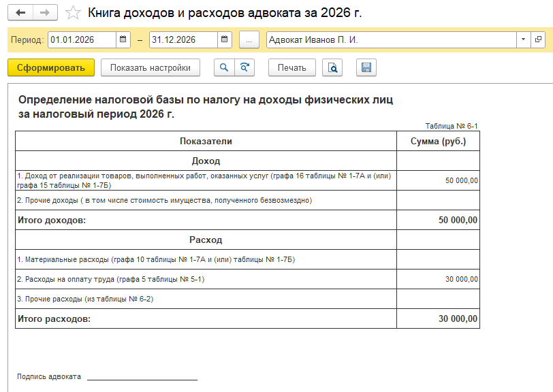
Task: Open the calendar for the period end date
Action: [x=225, y=40]
